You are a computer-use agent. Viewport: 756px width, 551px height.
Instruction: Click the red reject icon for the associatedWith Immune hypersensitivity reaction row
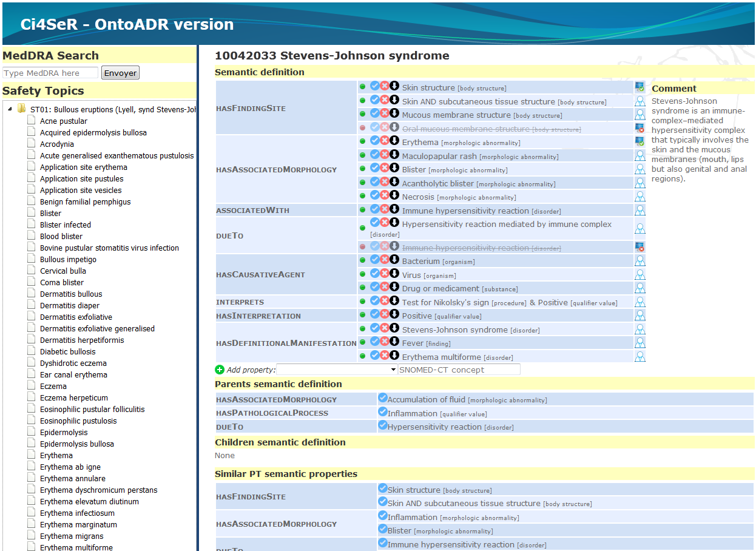[x=385, y=209]
